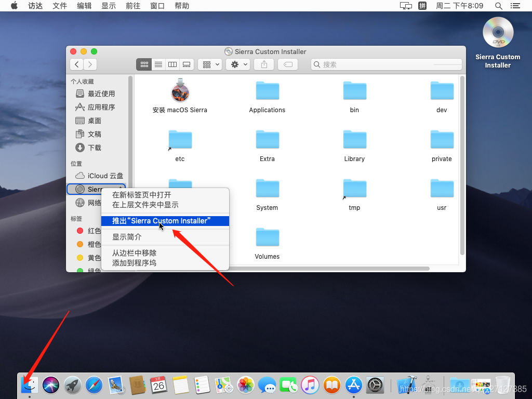This screenshot has height=399, width=532.
Task: Open the 窗口 menu
Action: (157, 6)
